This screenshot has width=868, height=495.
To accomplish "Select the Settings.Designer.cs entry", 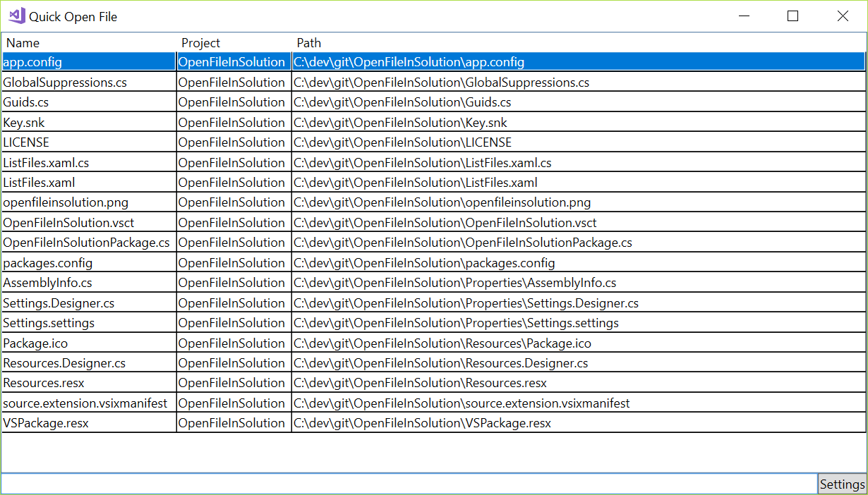I will pos(85,302).
